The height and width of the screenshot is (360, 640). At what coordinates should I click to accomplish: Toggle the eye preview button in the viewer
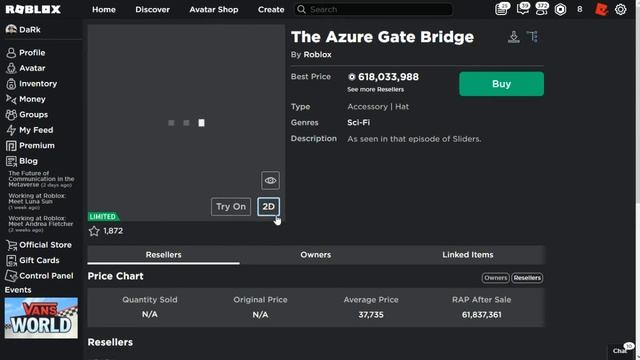click(270, 180)
